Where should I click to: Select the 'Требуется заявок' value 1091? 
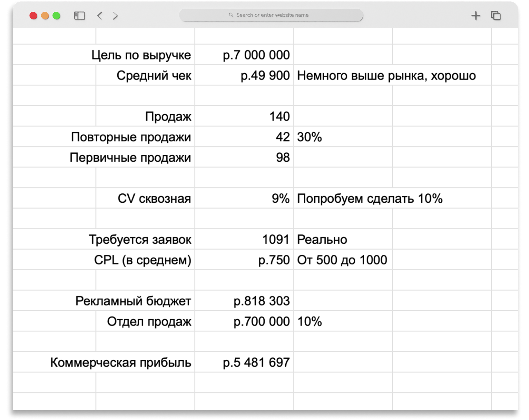[x=275, y=239]
